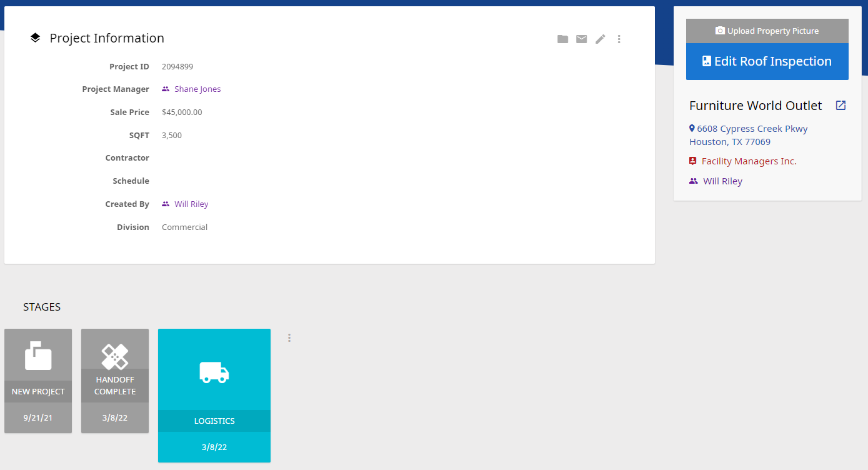Select the Handoff Complete stage tile
This screenshot has height=470, width=868.
[115, 381]
